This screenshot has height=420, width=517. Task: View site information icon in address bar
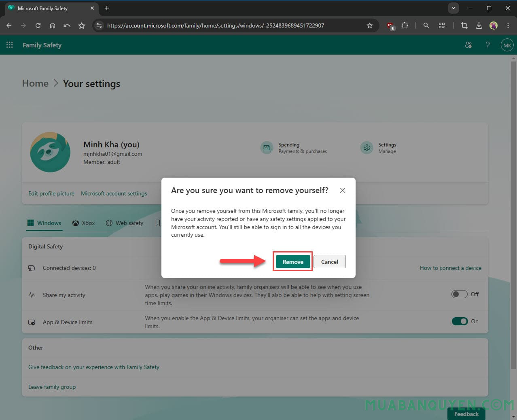(99, 25)
